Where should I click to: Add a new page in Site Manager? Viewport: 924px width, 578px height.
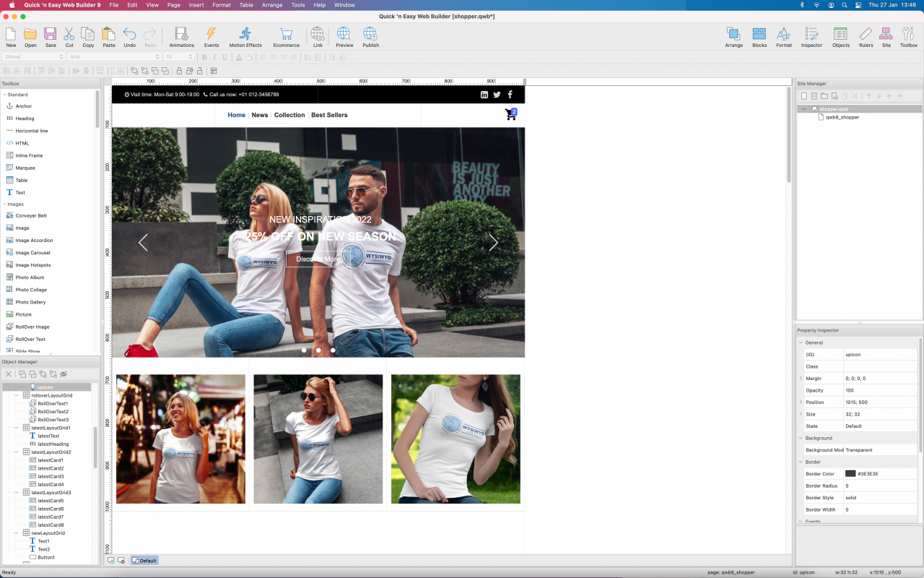803,95
